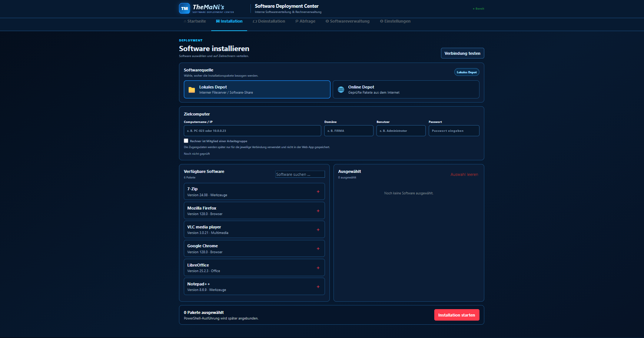Click the '0 Pakete ausgewählt' summary text
The image size is (644, 338).
click(x=204, y=312)
